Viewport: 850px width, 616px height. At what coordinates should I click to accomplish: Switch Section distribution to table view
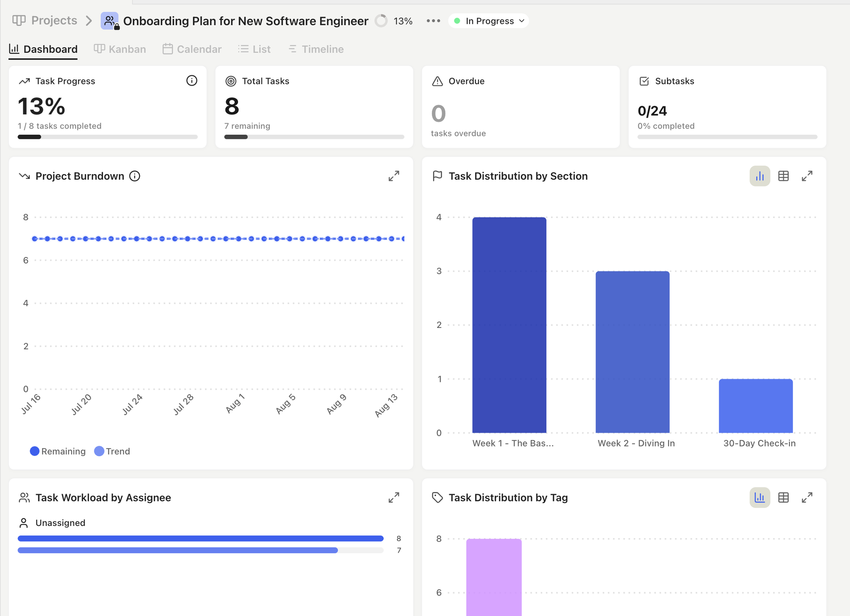[x=783, y=176]
